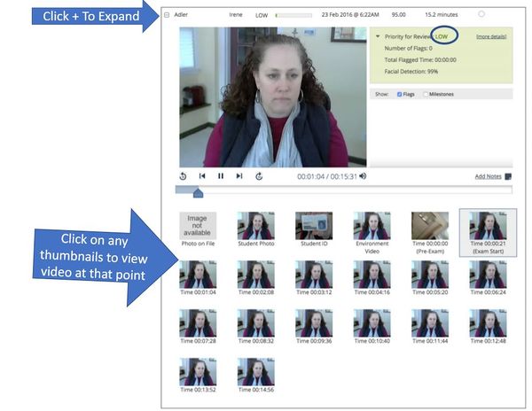The image size is (532, 411).
Task: Open the Student ID thumbnail
Action: (x=313, y=226)
